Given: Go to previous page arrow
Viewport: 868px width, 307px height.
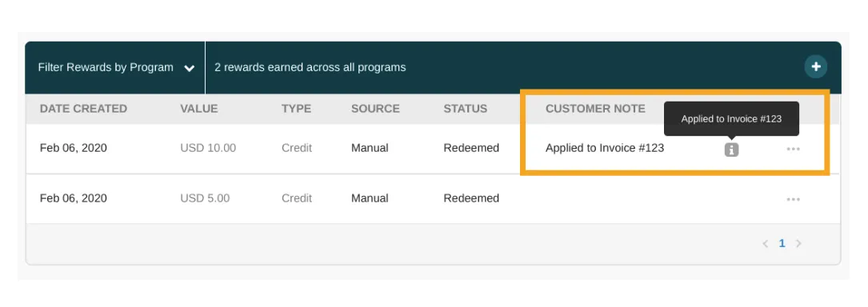Looking at the screenshot, I should (x=766, y=243).
